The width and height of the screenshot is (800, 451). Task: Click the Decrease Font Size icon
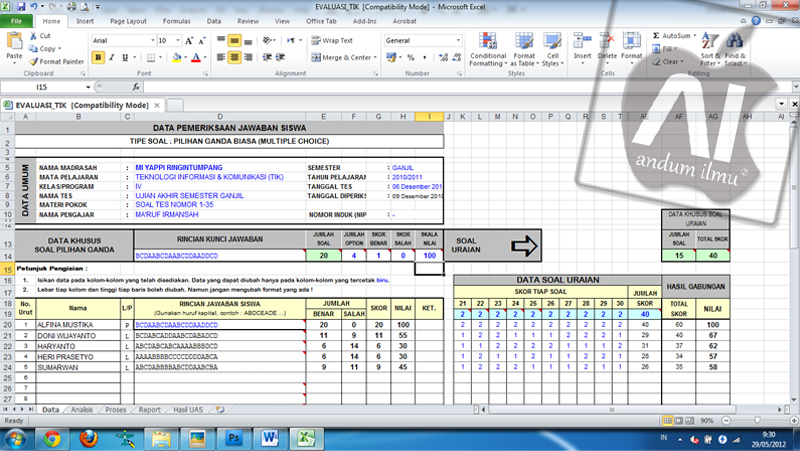[x=202, y=40]
